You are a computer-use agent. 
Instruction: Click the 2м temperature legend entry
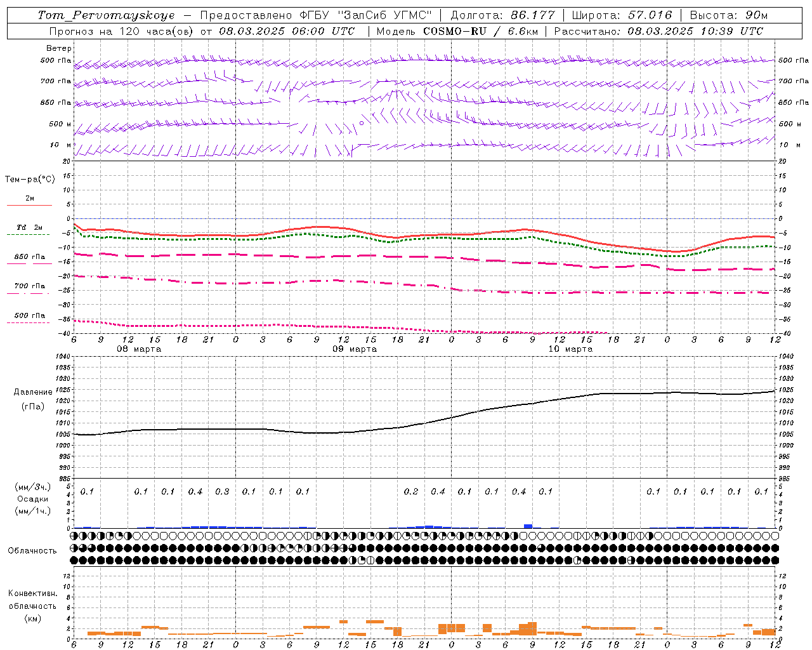click(x=30, y=199)
